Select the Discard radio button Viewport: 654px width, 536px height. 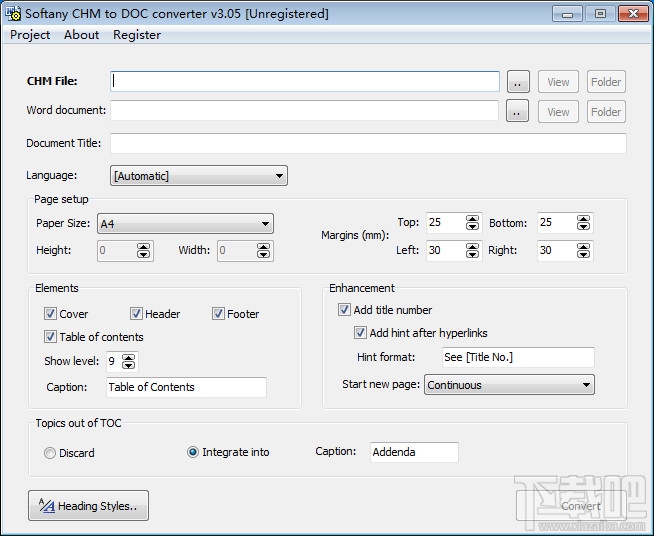pyautogui.click(x=50, y=453)
